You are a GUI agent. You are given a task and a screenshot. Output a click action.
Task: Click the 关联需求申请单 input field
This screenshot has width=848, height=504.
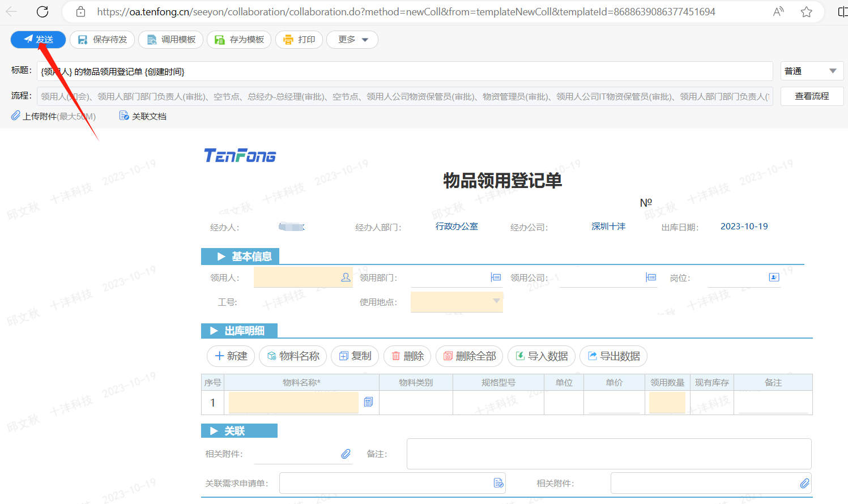click(392, 483)
